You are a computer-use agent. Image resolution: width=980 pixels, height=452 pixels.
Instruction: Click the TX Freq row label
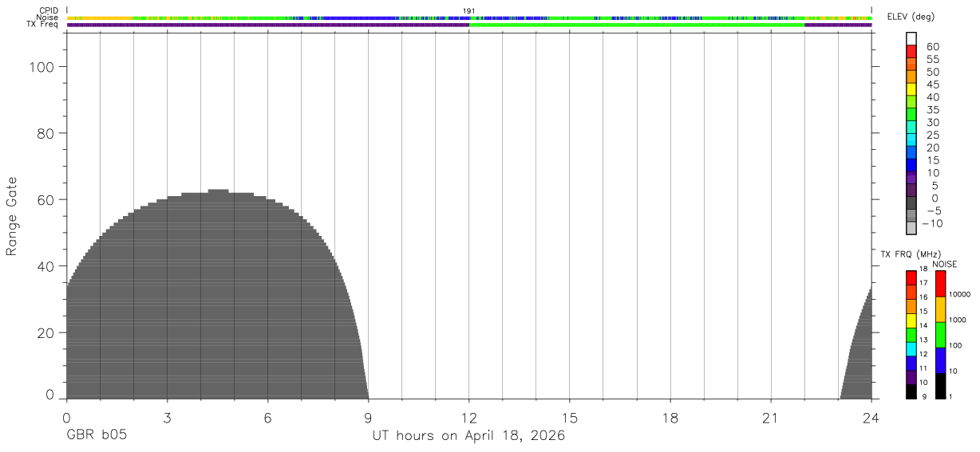click(x=43, y=25)
